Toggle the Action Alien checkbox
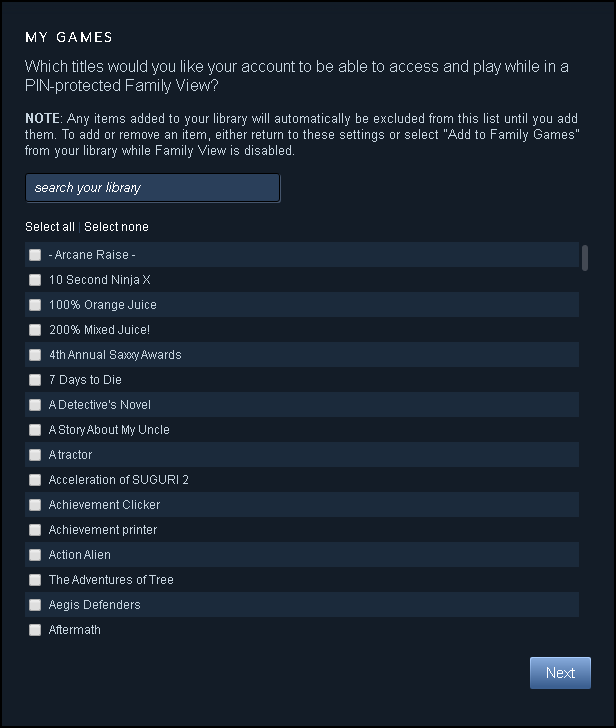The width and height of the screenshot is (616, 728). [35, 555]
